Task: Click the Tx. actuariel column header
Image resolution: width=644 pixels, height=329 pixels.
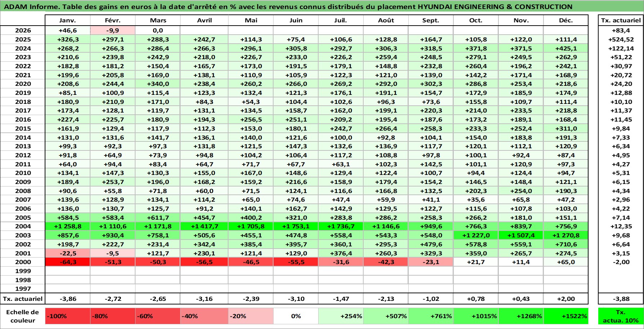Action: (621, 21)
